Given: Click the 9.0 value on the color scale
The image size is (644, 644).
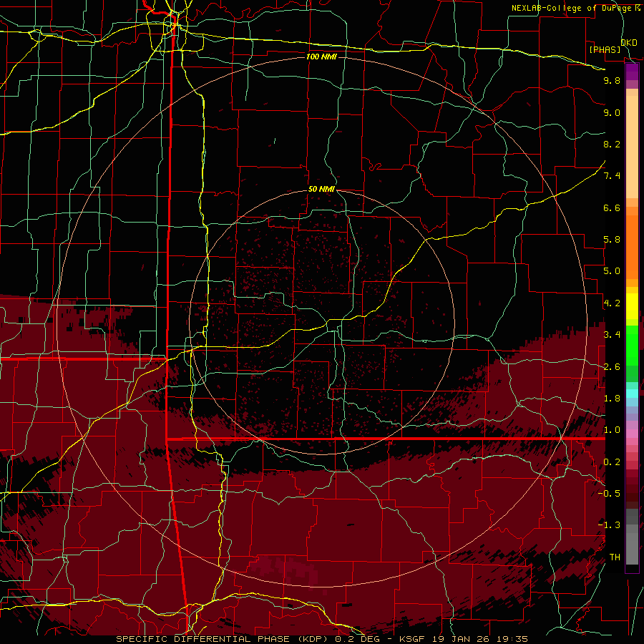Looking at the screenshot, I should coord(612,112).
